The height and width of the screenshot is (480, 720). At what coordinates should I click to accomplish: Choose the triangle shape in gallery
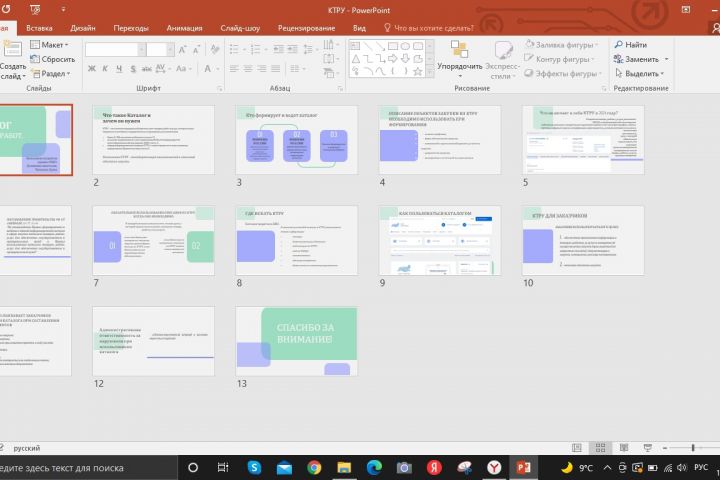(x=356, y=59)
